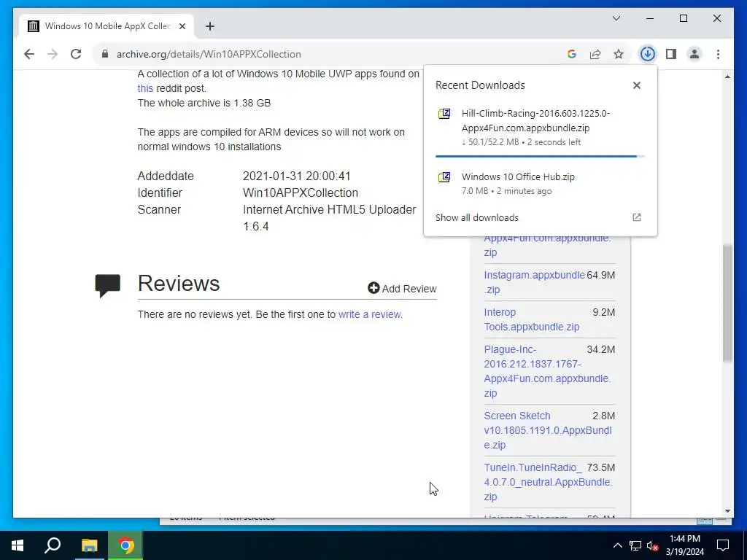747x560 pixels.
Task: Open the notification center
Action: click(x=723, y=545)
